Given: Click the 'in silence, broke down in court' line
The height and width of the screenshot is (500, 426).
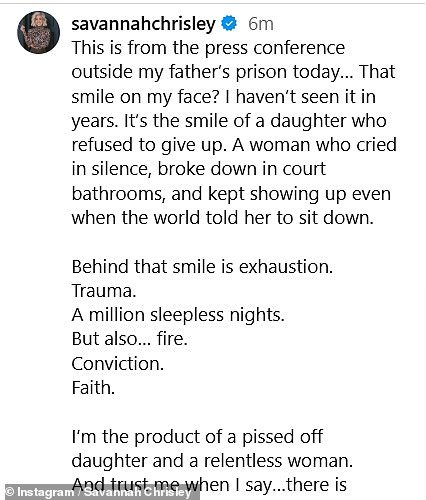Looking at the screenshot, I should [199, 169].
